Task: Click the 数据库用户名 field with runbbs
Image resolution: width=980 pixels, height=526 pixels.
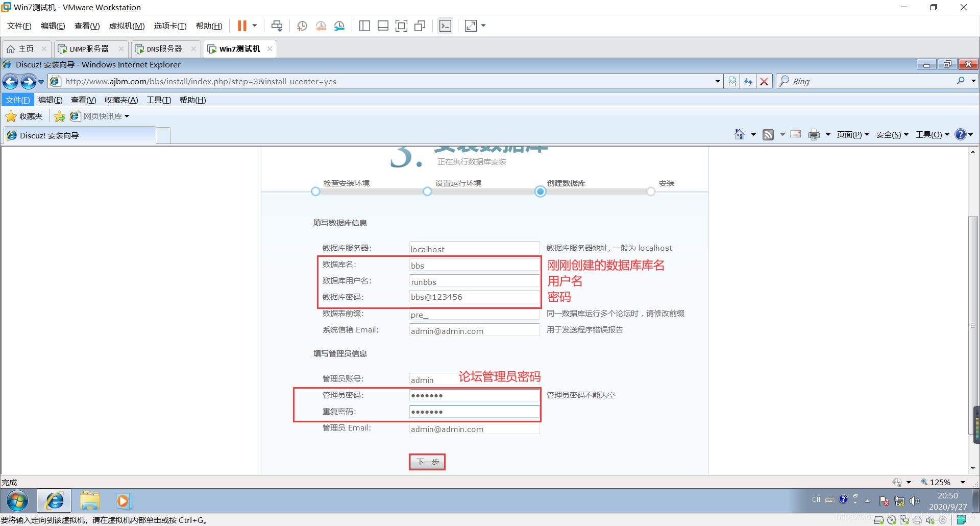Action: [x=474, y=281]
